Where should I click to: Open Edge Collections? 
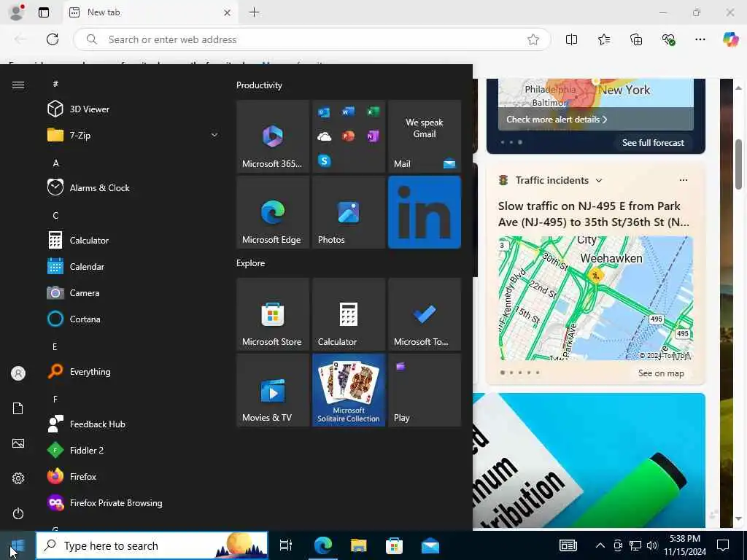[x=636, y=39]
